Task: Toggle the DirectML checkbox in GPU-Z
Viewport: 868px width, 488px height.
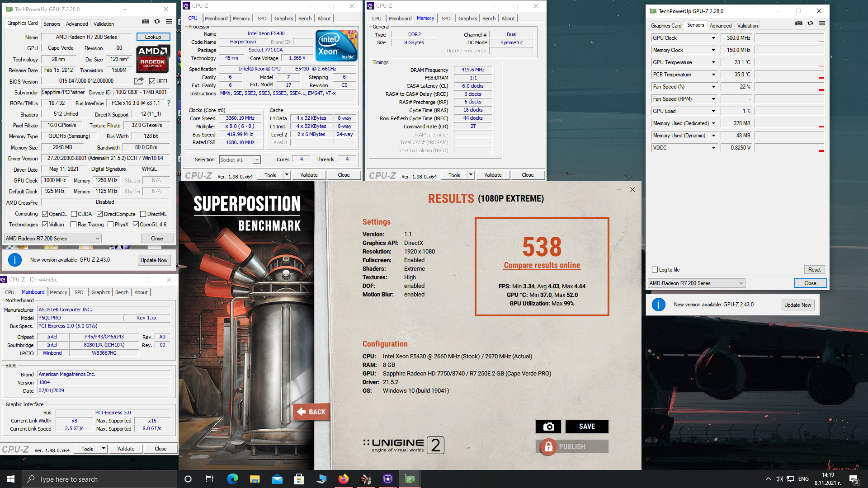Action: tap(143, 214)
